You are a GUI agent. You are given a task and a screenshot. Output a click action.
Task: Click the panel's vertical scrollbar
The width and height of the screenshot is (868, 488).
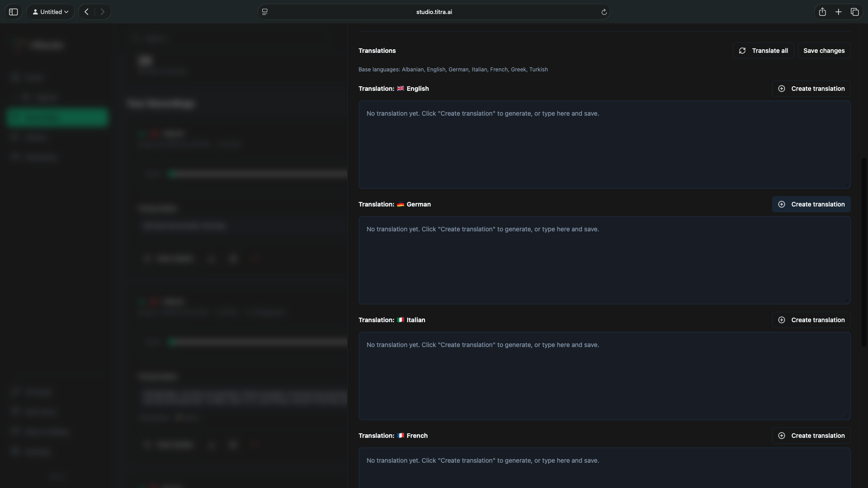pyautogui.click(x=864, y=252)
